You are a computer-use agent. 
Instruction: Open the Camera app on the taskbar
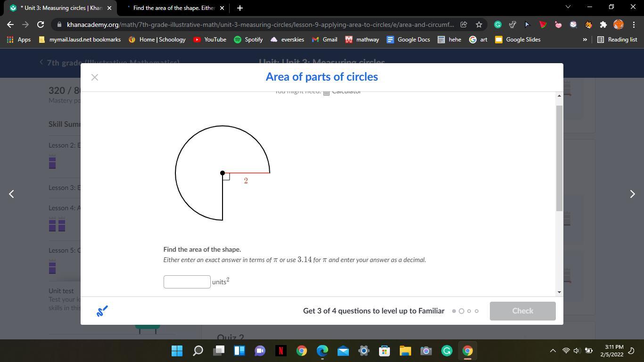(426, 351)
